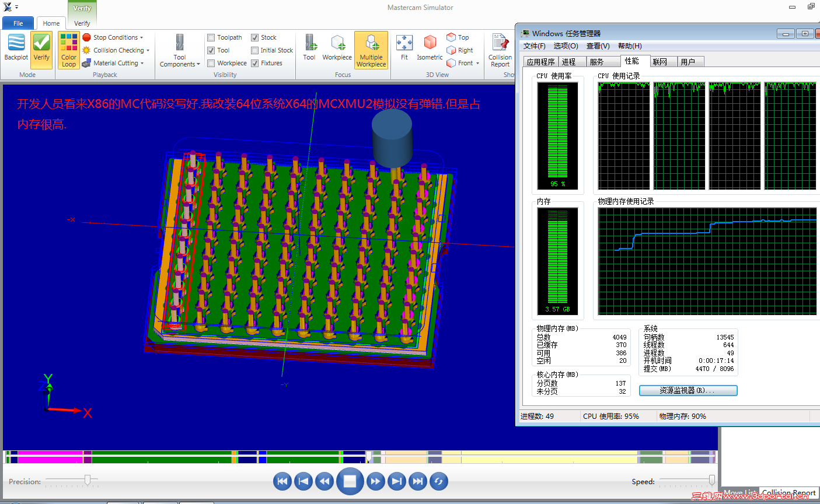Click the Mastercam application icon in title bar
The image size is (820, 504).
[8, 7]
